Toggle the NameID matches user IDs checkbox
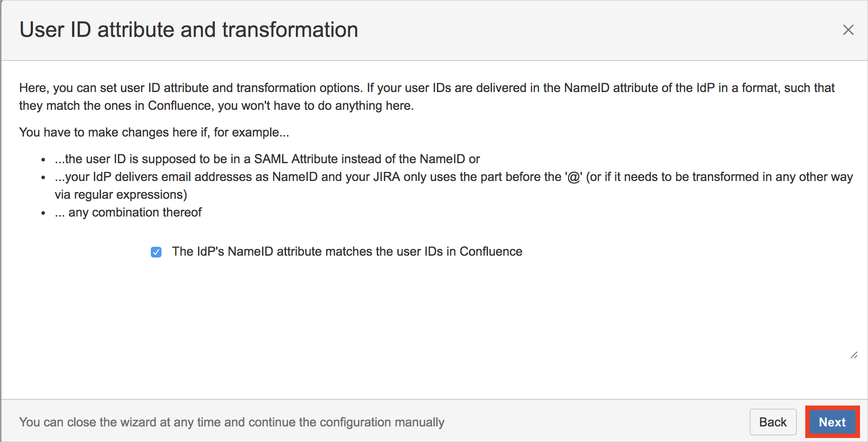Viewport: 868px width, 442px height. (x=156, y=252)
